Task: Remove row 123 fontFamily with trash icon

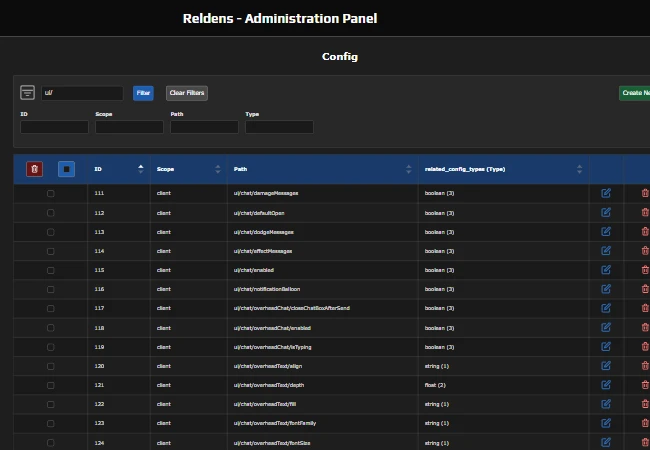Action: point(645,423)
